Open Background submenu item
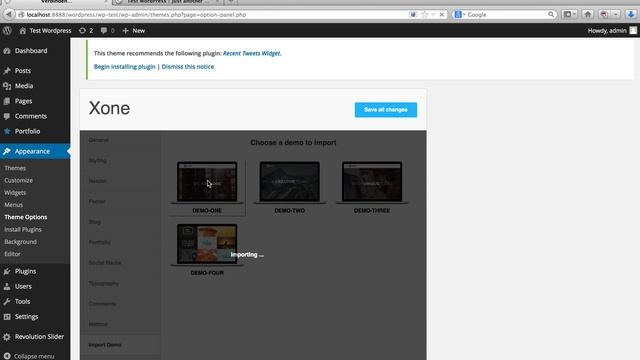Screen dimensions: 640x360 click(20, 242)
